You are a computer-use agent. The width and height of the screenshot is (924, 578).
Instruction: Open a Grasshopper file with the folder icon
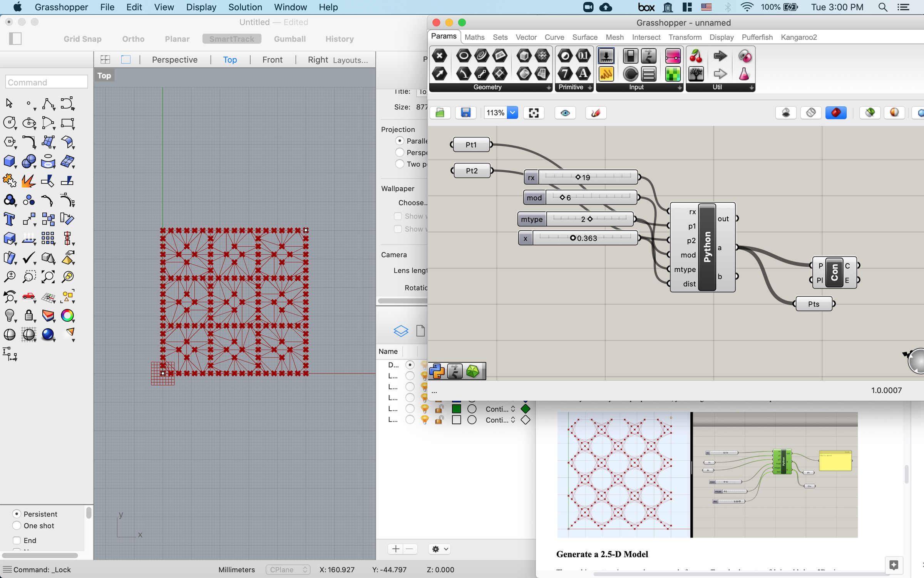coord(440,113)
